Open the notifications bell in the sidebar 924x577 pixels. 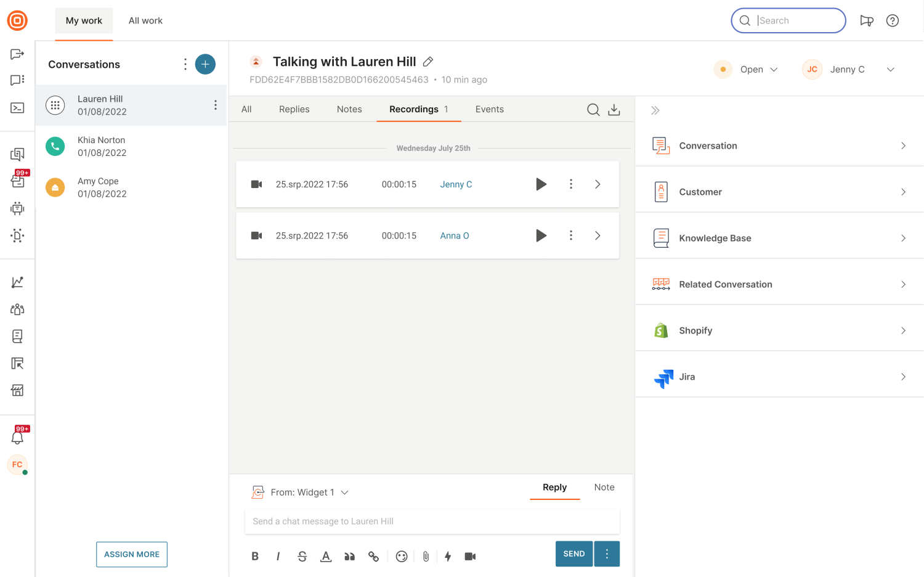click(17, 438)
